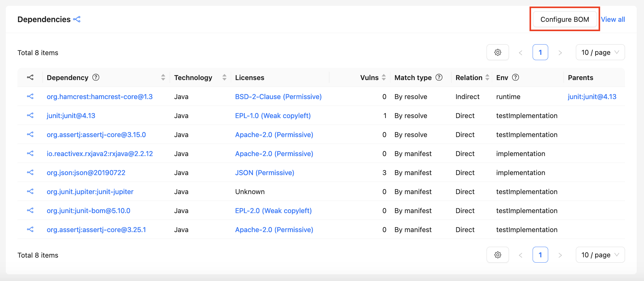Open Apache-2.0 license for assertj-core@3.25.1
This screenshot has width=644, height=281.
point(274,230)
